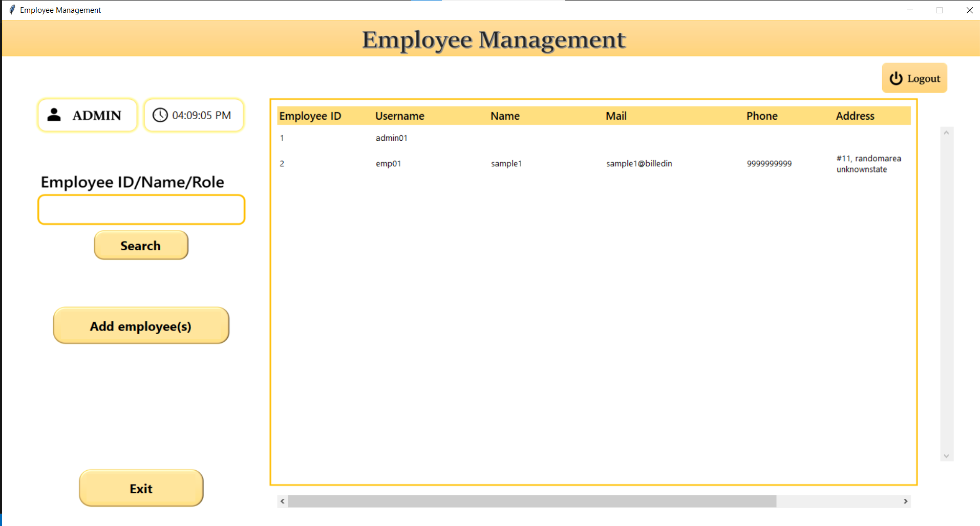Open the Add employee(s) dialog
Image resolution: width=980 pixels, height=526 pixels.
tap(141, 325)
